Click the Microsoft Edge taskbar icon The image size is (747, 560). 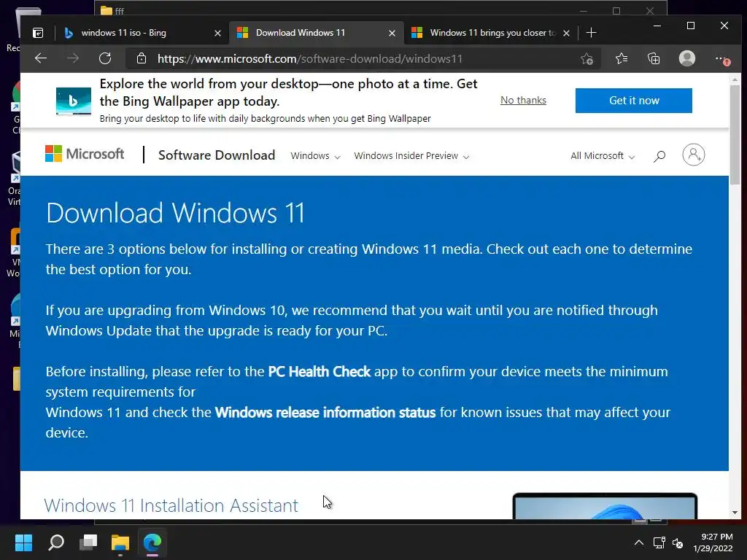click(x=152, y=542)
